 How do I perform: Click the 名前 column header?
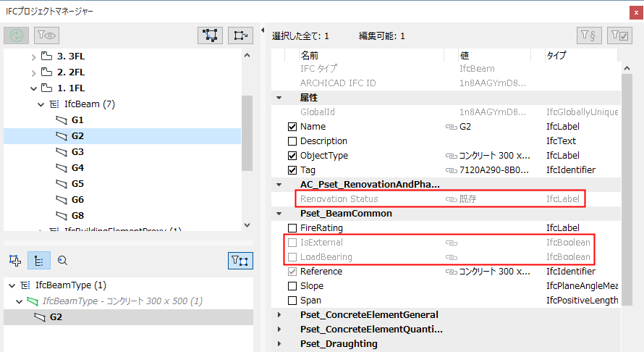[x=309, y=55]
